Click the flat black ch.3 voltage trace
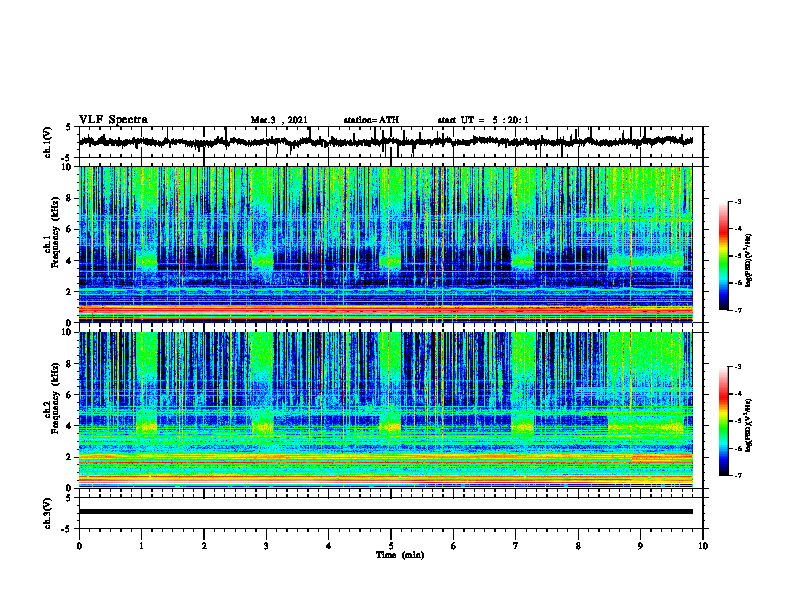The image size is (792, 612). click(385, 512)
